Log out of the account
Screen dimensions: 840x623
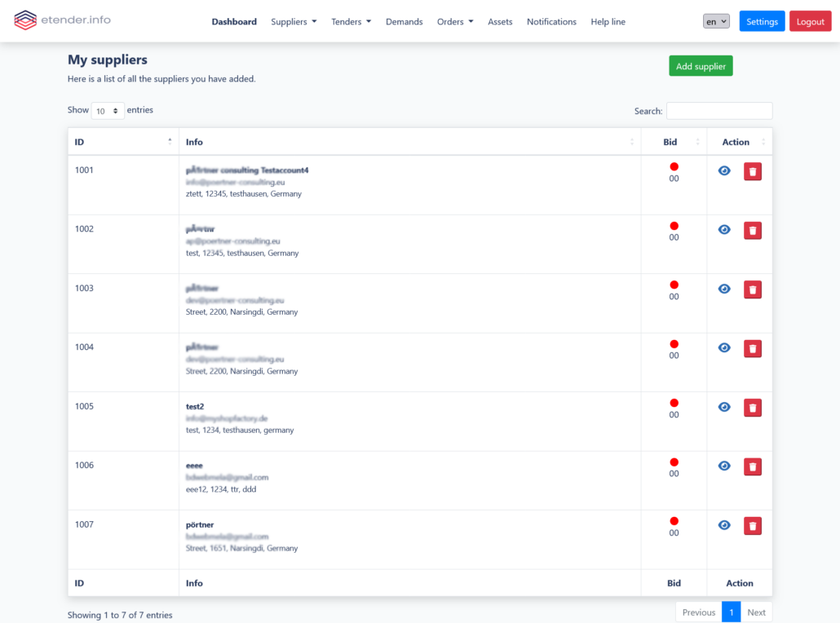pyautogui.click(x=810, y=21)
